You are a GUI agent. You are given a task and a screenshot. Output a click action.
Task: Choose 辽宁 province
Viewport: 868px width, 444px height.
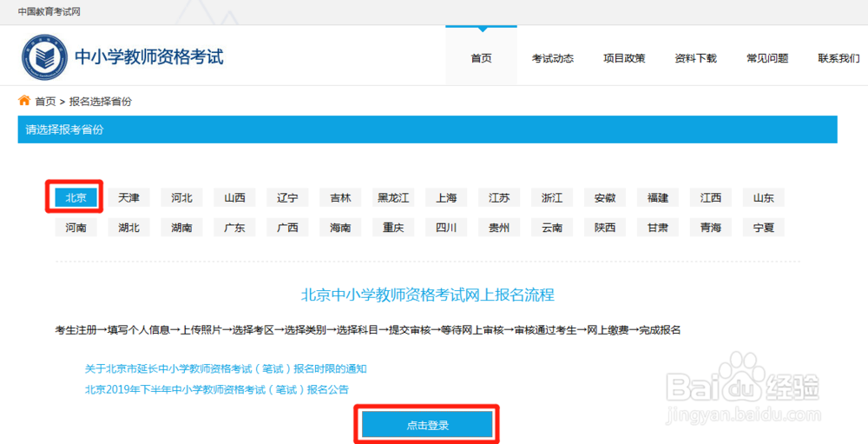(x=287, y=197)
